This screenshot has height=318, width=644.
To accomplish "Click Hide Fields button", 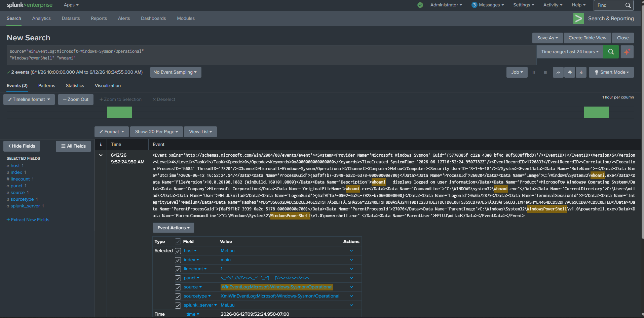I will pos(22,146).
